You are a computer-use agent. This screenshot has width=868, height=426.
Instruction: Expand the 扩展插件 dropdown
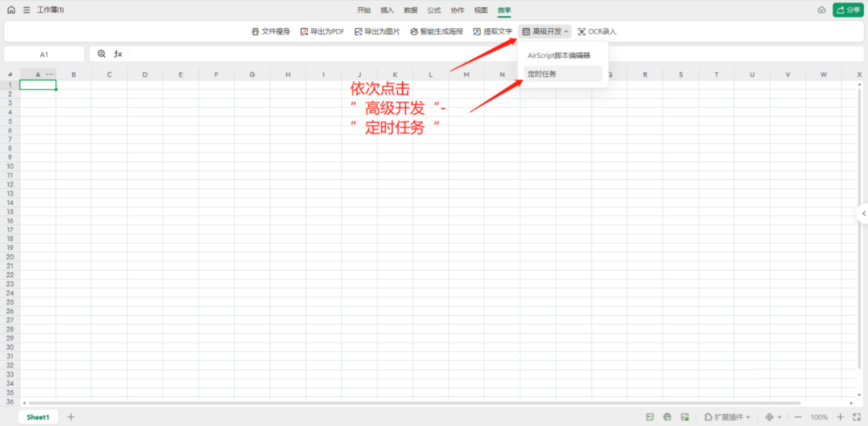click(727, 417)
